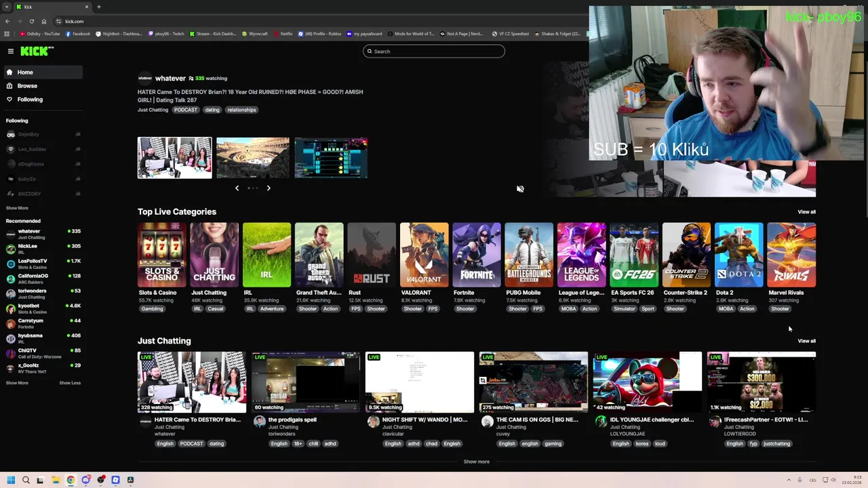Open the Following sidebar item
Image resolution: width=868 pixels, height=488 pixels.
tap(42, 99)
